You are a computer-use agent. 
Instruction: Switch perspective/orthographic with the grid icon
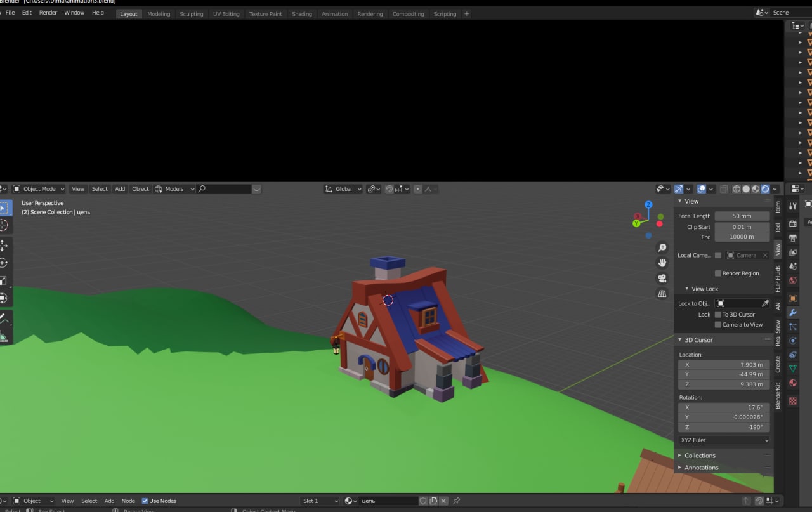(x=662, y=294)
